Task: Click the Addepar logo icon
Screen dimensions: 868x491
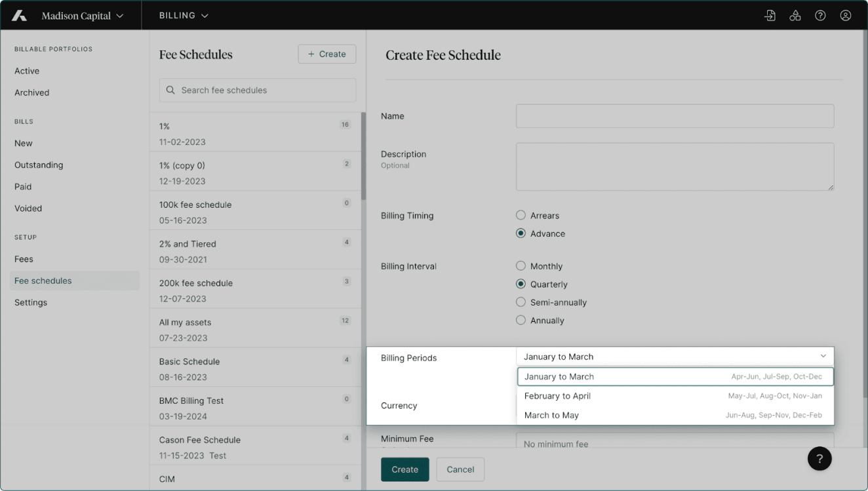Action: click(19, 16)
